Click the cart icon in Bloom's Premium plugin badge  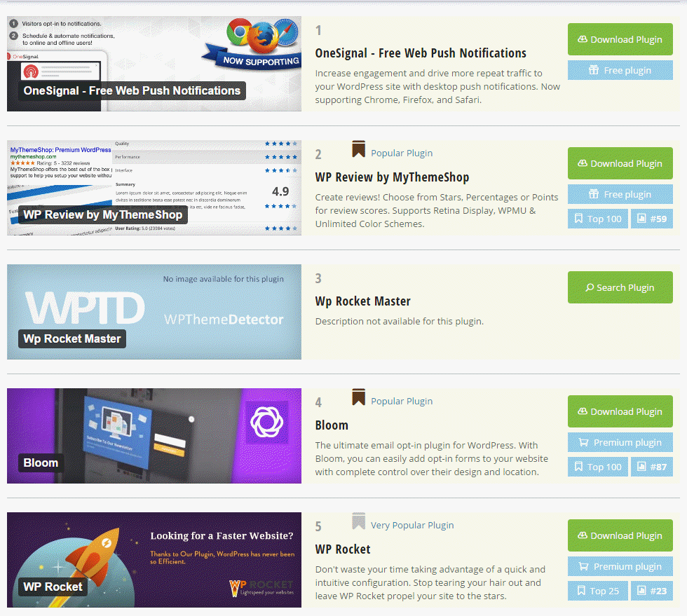point(583,442)
